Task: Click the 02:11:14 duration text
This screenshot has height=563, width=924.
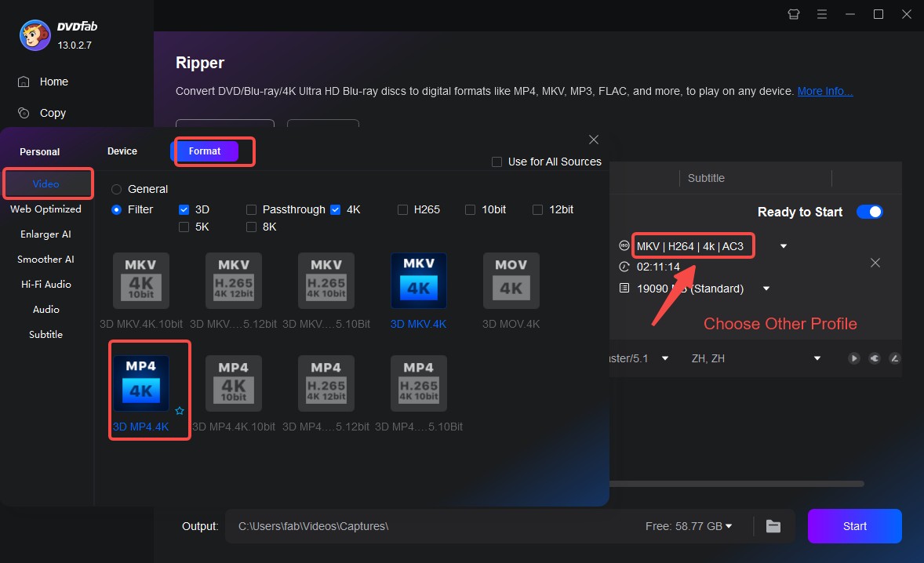Action: [x=658, y=267]
